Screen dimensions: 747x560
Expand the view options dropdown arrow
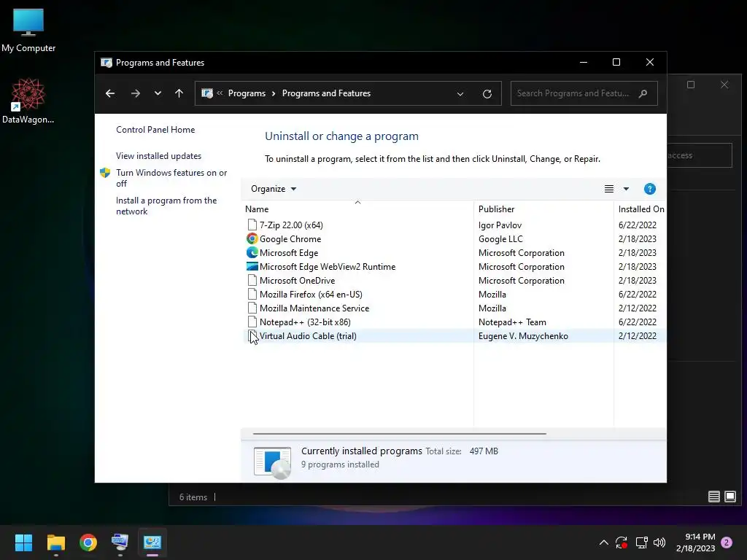[x=626, y=189]
